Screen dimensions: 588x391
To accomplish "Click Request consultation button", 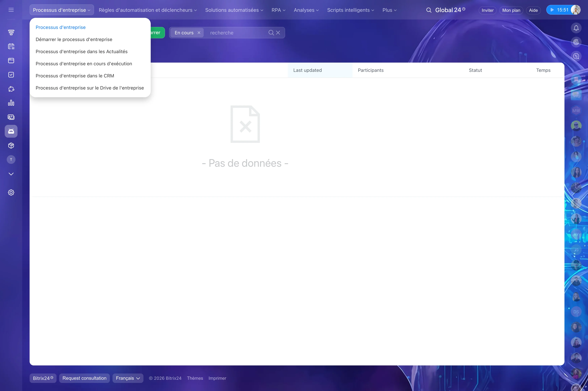I will pos(84,378).
